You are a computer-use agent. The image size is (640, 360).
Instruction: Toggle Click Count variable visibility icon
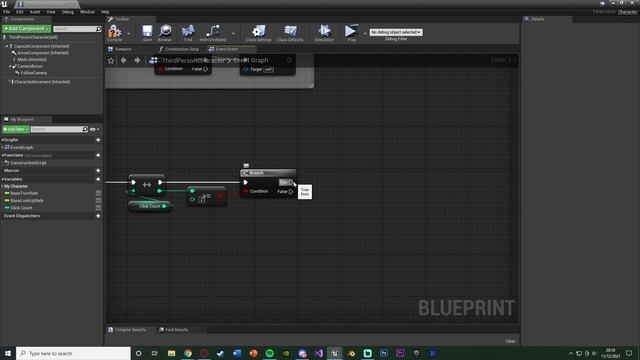point(98,208)
